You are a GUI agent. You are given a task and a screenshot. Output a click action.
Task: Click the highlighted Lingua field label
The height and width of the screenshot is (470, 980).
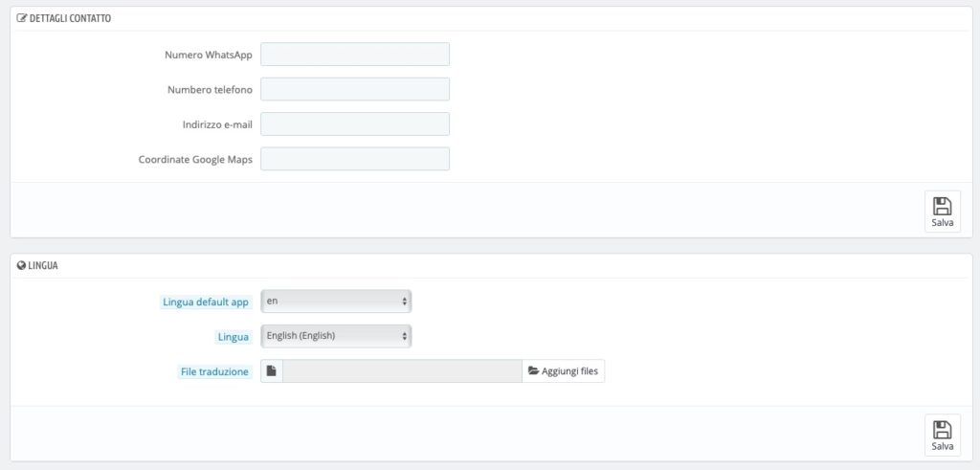[x=234, y=337]
